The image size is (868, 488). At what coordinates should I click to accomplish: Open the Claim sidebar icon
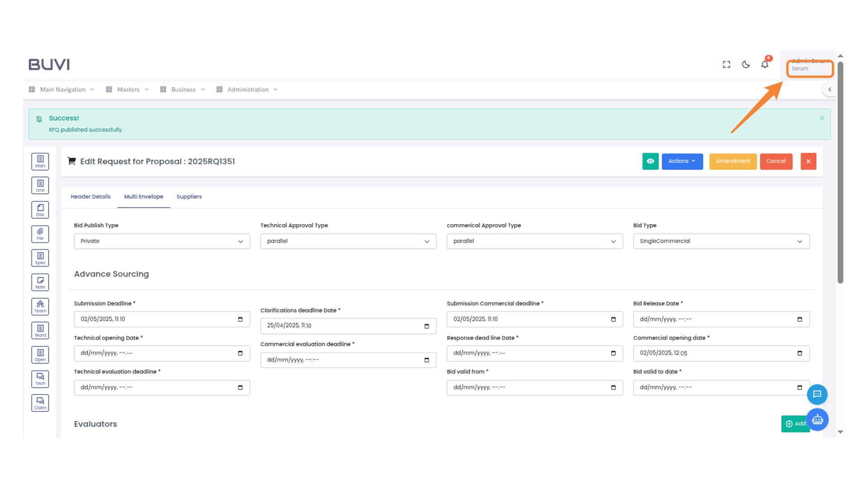[x=40, y=403]
